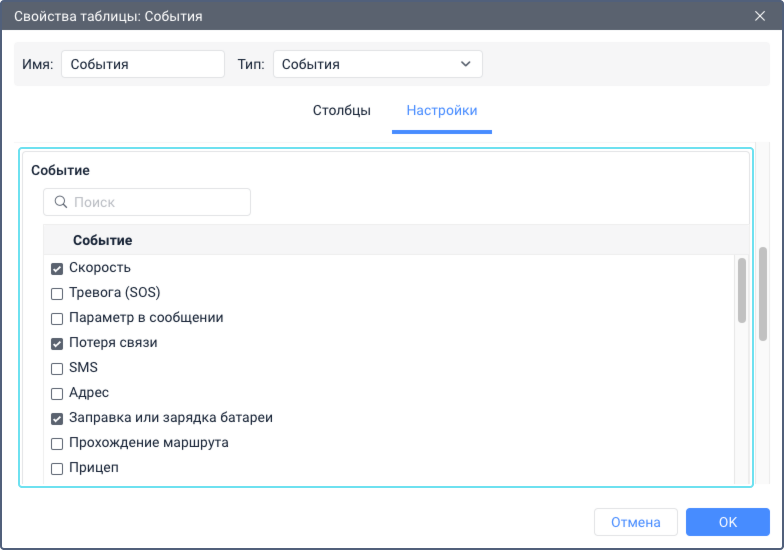Open the Тип dropdown list
The width and height of the screenshot is (784, 550).
378,64
